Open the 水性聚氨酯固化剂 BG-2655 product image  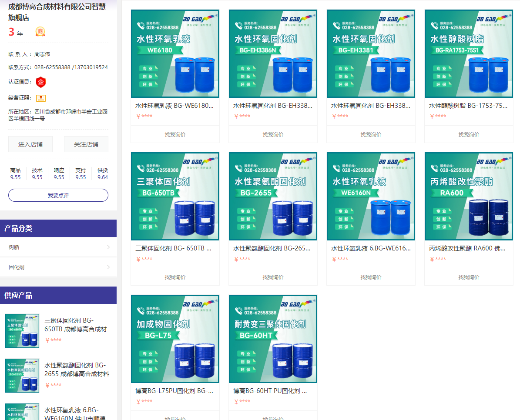pos(273,196)
